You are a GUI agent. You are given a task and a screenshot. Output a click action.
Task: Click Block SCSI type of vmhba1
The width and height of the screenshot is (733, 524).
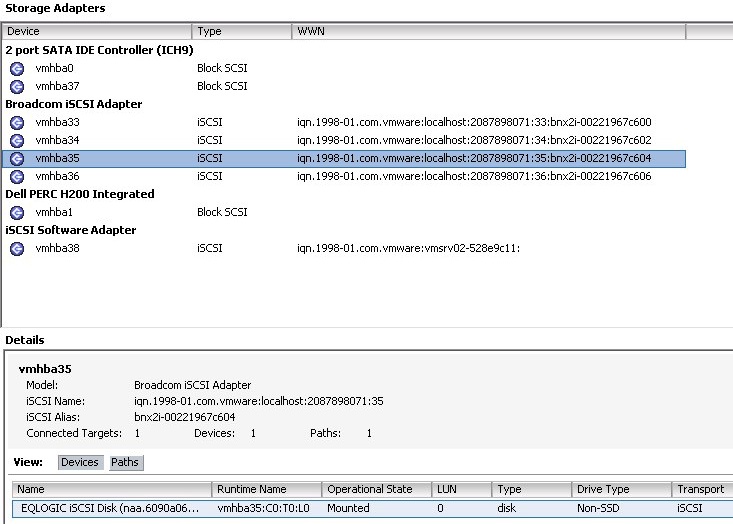tap(222, 212)
